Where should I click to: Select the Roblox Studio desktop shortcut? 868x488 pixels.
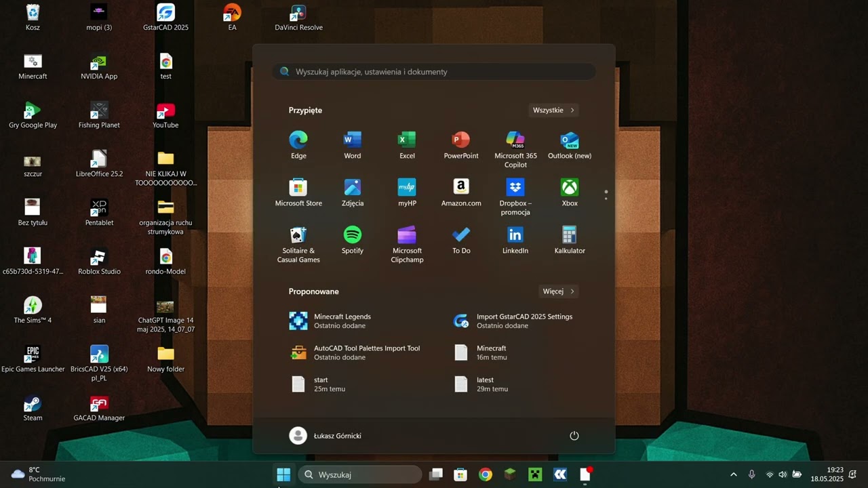[99, 262]
